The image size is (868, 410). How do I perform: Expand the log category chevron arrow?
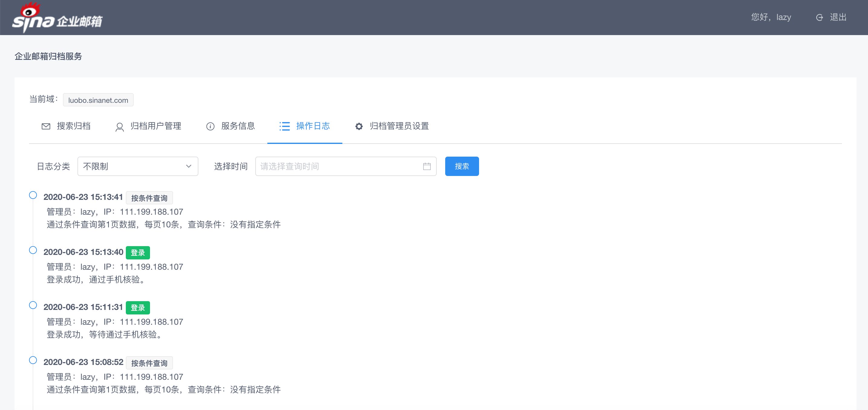point(189,166)
